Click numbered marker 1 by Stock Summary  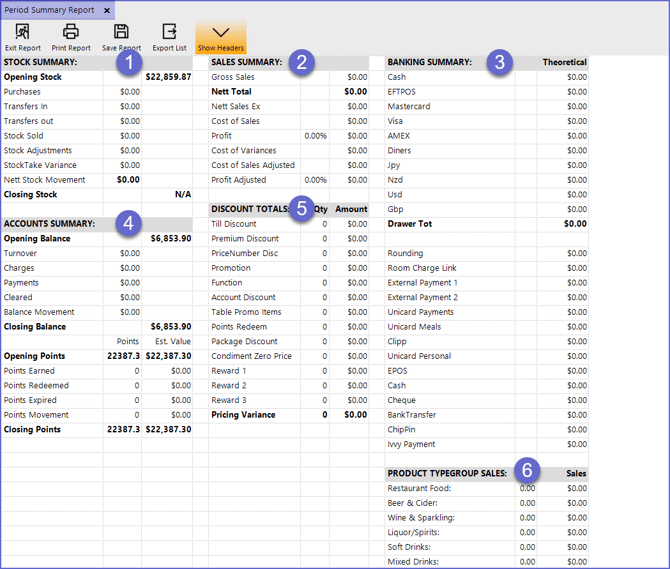tap(127, 62)
